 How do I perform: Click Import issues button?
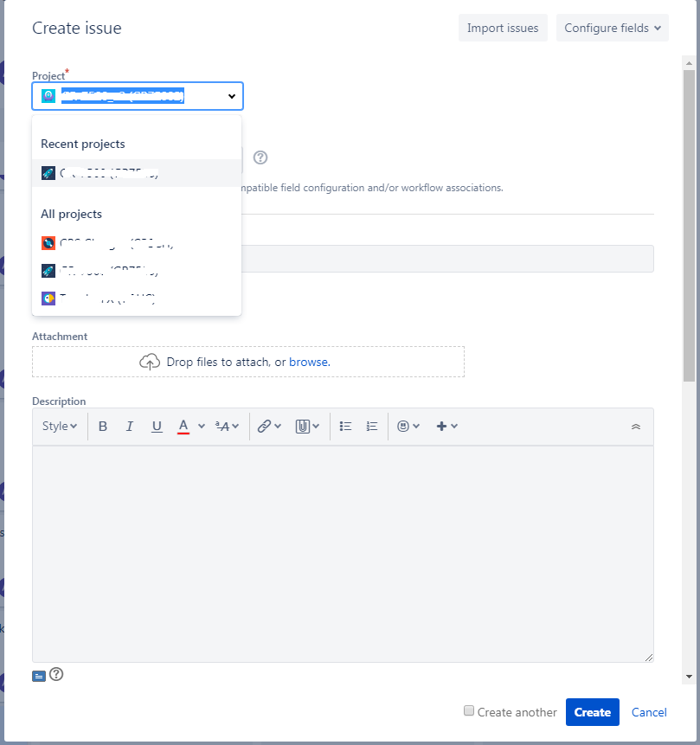click(x=503, y=28)
